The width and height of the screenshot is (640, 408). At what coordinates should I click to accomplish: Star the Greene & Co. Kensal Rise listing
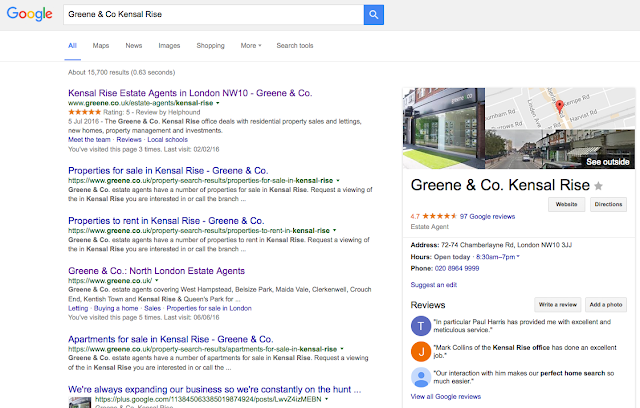coord(598,186)
